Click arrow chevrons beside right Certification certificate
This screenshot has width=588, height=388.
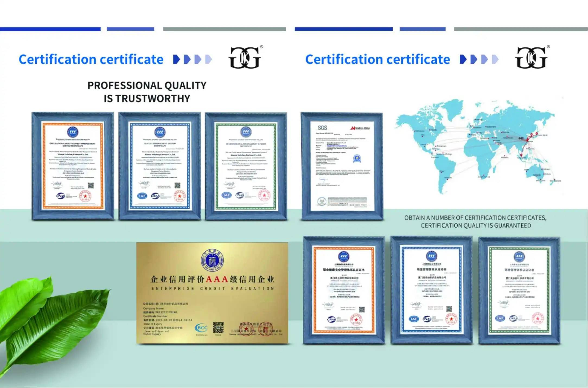click(x=479, y=59)
